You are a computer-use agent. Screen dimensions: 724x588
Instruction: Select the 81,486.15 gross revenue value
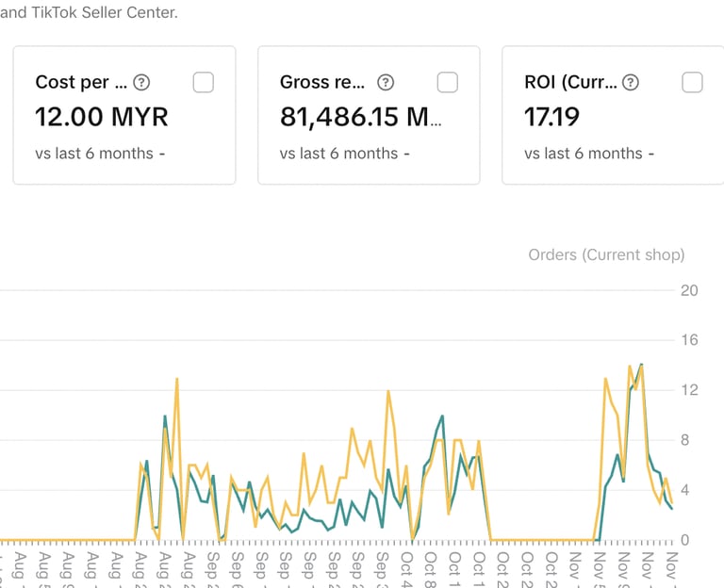(x=361, y=117)
